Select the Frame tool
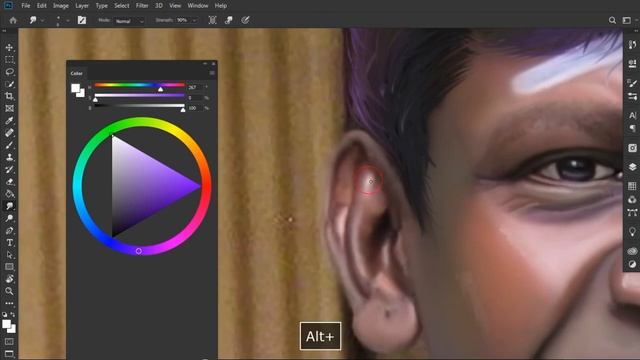The width and height of the screenshot is (640, 360). (9, 109)
